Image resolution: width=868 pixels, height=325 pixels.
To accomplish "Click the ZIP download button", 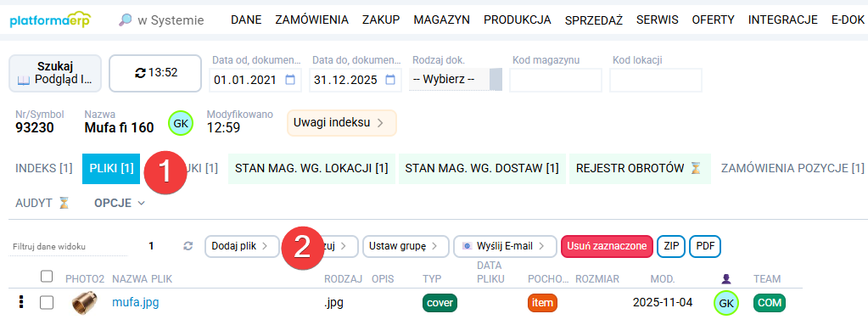I will [671, 246].
